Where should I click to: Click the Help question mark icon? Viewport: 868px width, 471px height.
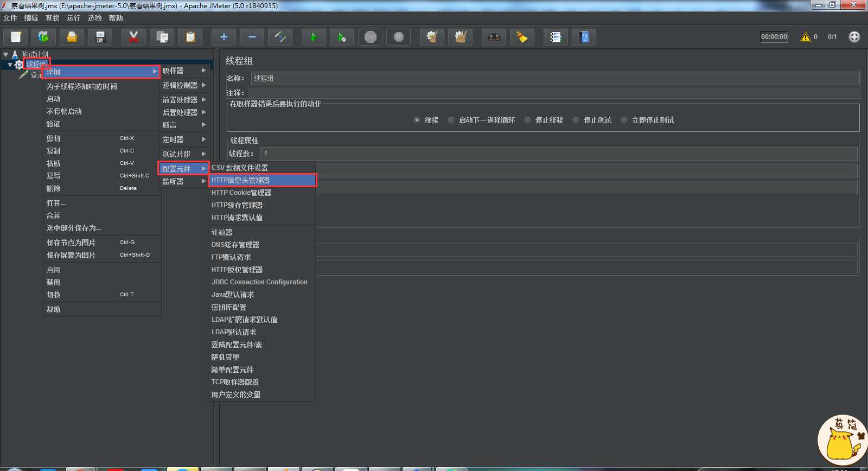(584, 37)
